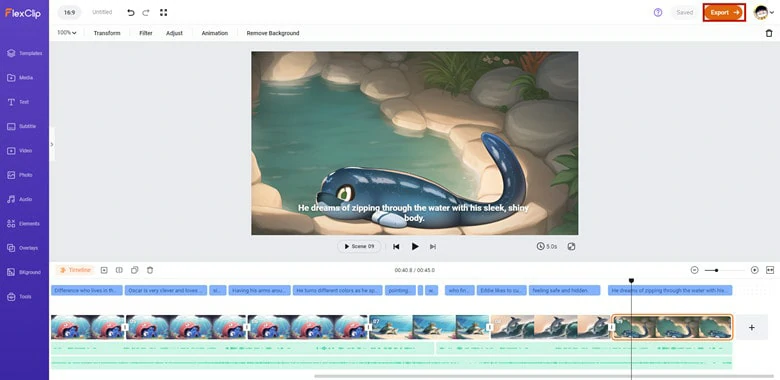Open the Filter option

coord(146,33)
